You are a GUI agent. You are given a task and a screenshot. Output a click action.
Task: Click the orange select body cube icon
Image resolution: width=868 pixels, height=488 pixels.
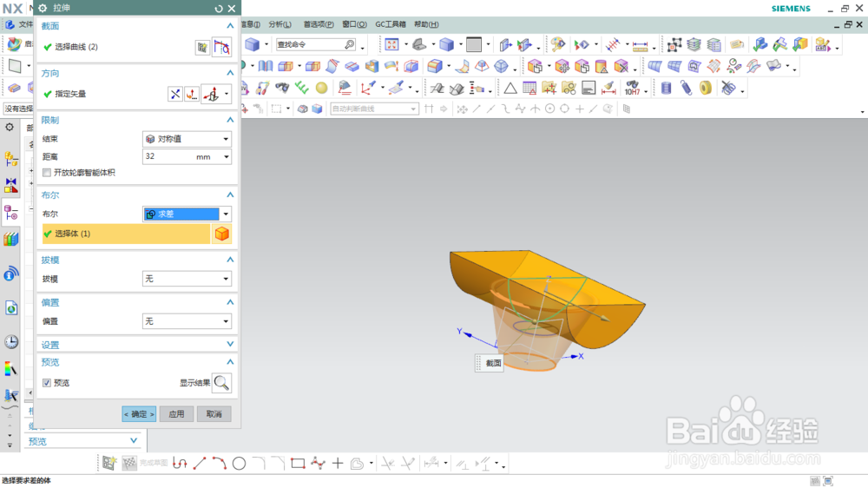(222, 234)
